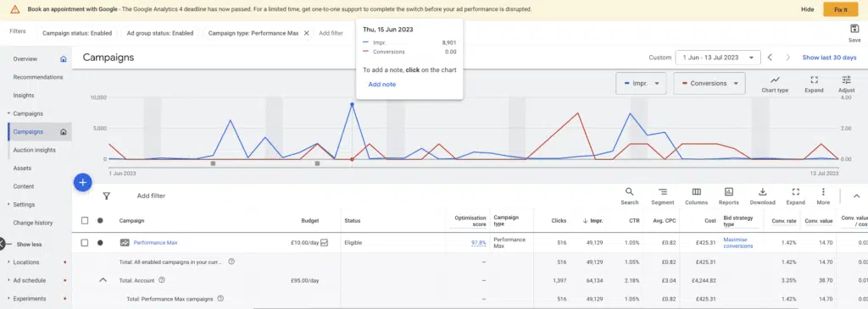This screenshot has height=309, width=868.
Task: Open the Reports icon
Action: tap(728, 192)
